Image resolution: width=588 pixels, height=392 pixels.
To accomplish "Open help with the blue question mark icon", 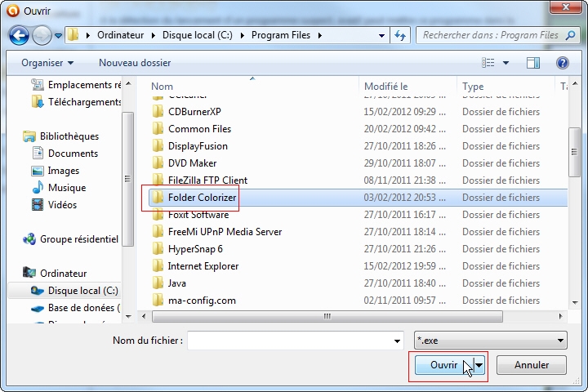I will tap(562, 63).
